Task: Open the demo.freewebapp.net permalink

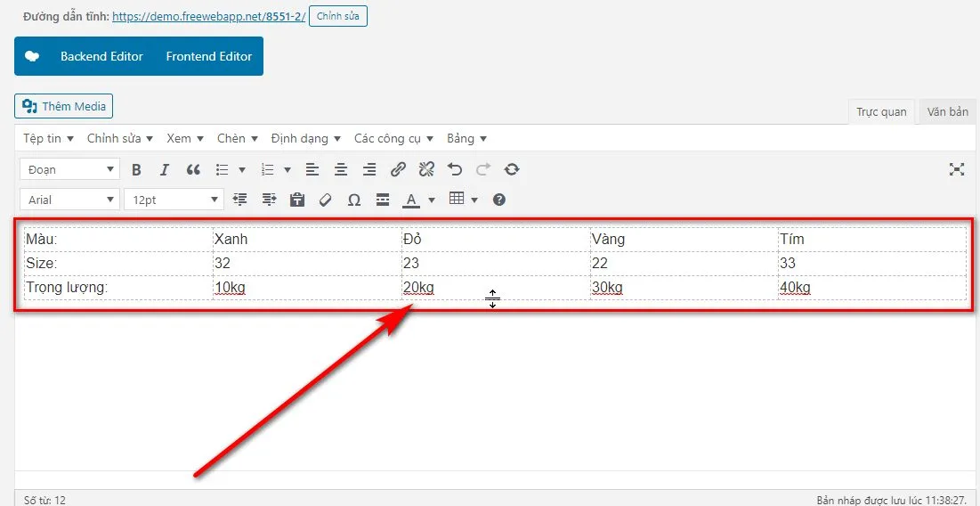Action: pos(209,17)
